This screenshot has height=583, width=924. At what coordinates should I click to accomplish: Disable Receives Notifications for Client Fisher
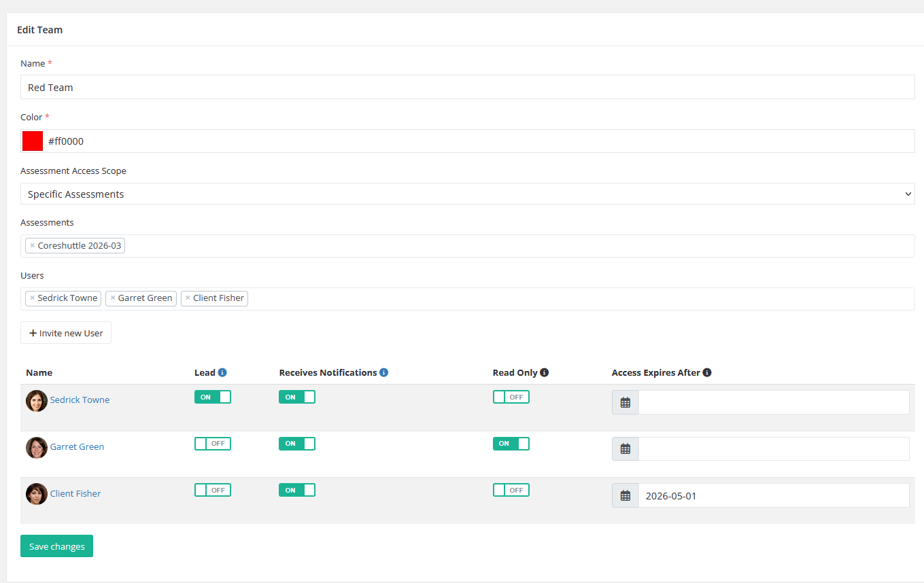pyautogui.click(x=296, y=489)
